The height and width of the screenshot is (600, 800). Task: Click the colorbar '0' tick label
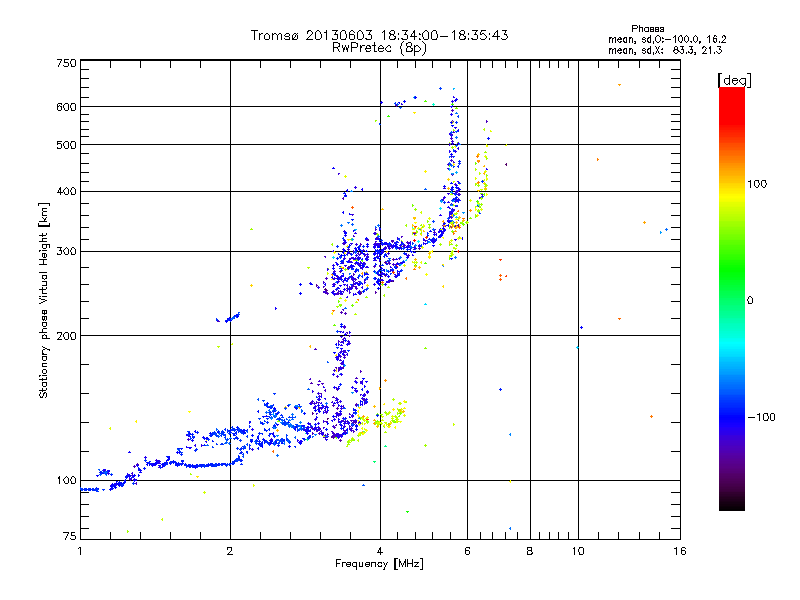[x=750, y=301]
